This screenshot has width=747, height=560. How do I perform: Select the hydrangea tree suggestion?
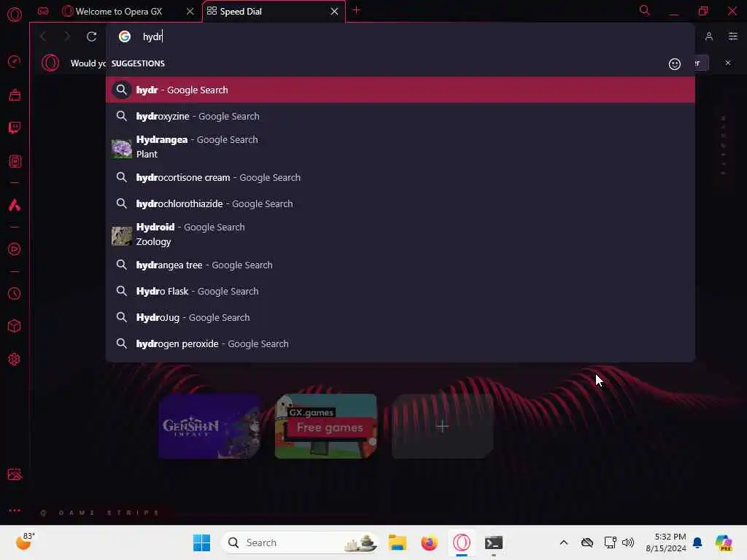pos(400,265)
